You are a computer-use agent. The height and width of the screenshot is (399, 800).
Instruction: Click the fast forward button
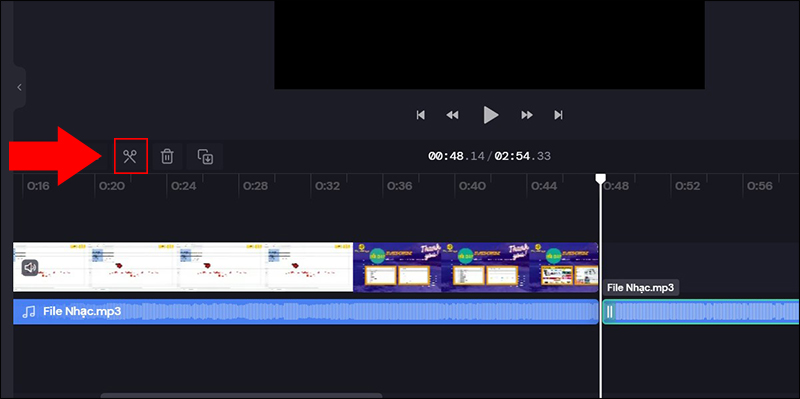coord(527,115)
